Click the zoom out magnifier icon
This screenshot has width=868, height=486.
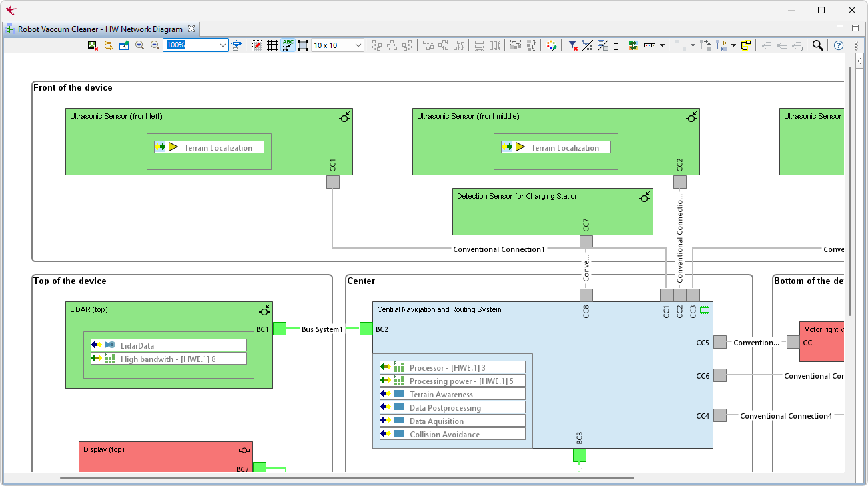[x=155, y=45]
